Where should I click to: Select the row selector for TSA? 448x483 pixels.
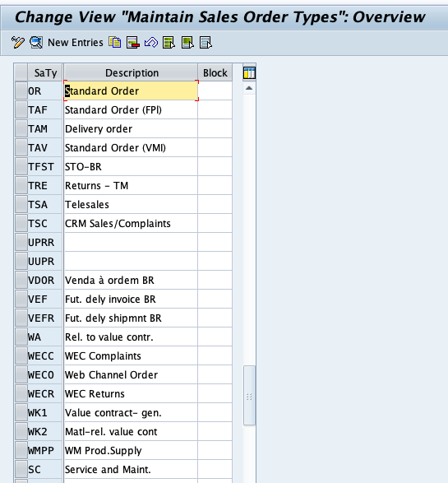coord(21,204)
